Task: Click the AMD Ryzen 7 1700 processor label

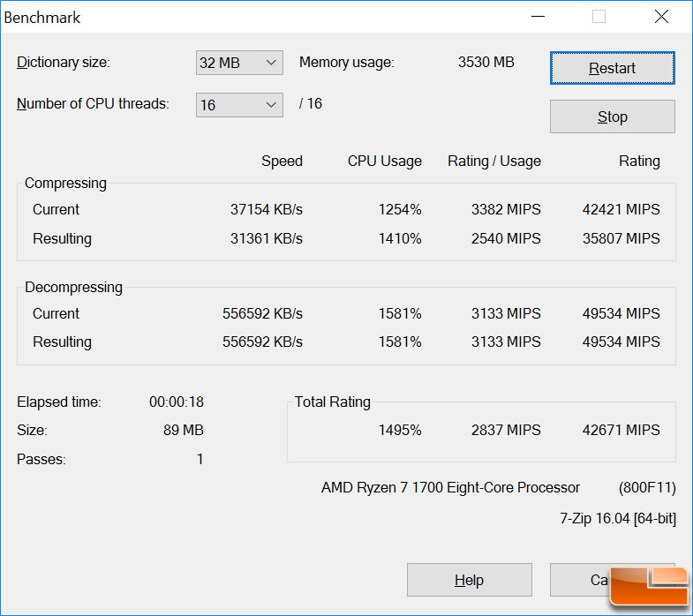Action: (450, 487)
